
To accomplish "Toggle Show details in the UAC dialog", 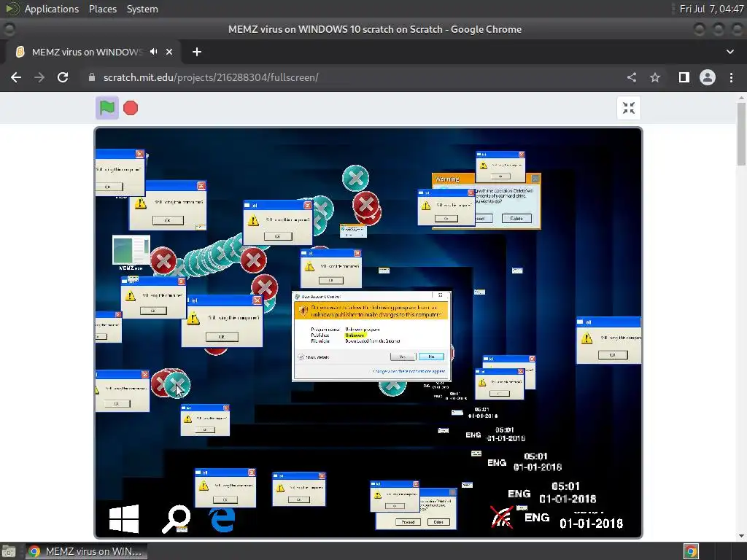I will [x=314, y=357].
